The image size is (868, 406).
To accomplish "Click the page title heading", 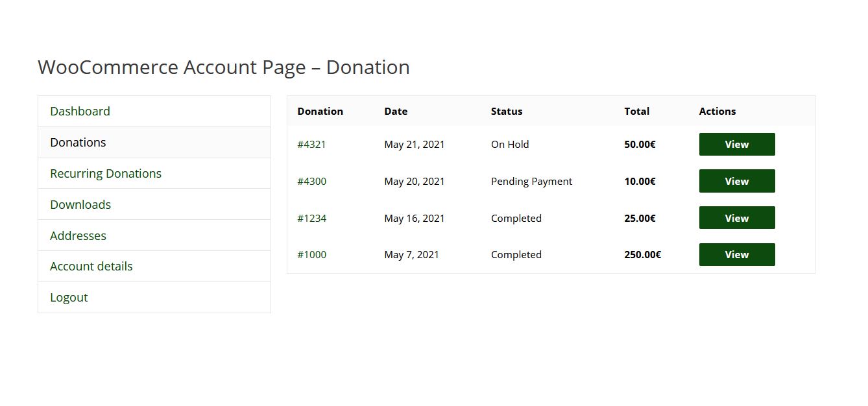I will tap(223, 67).
